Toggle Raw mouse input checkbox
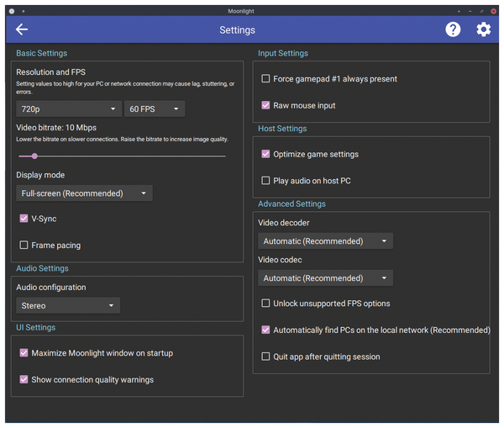Viewport: 504px width, 428px height. [x=265, y=105]
